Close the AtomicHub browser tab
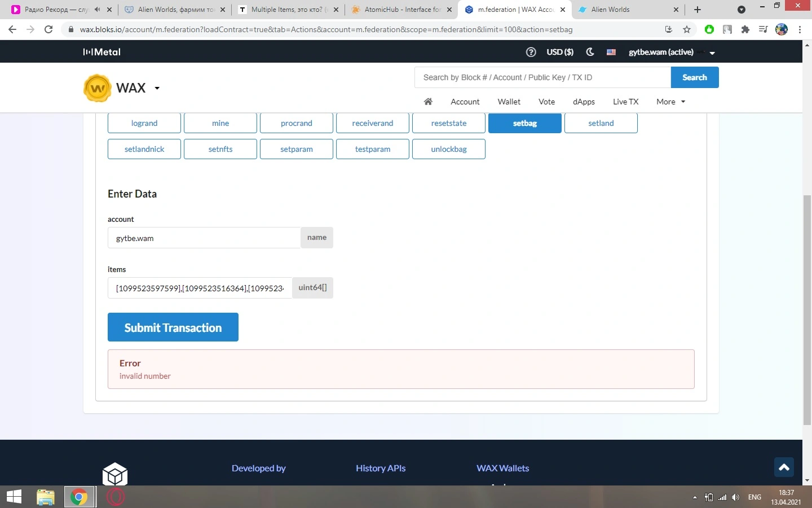The width and height of the screenshot is (812, 508). 450,10
